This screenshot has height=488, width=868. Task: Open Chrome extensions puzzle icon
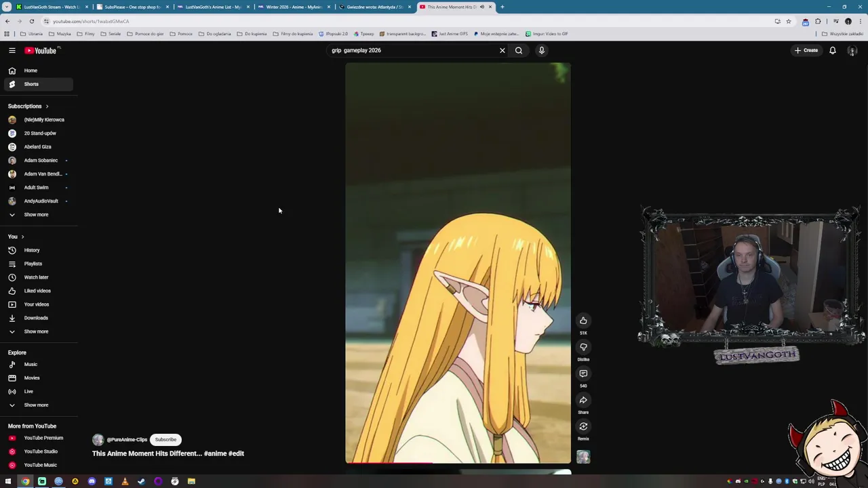pos(818,21)
